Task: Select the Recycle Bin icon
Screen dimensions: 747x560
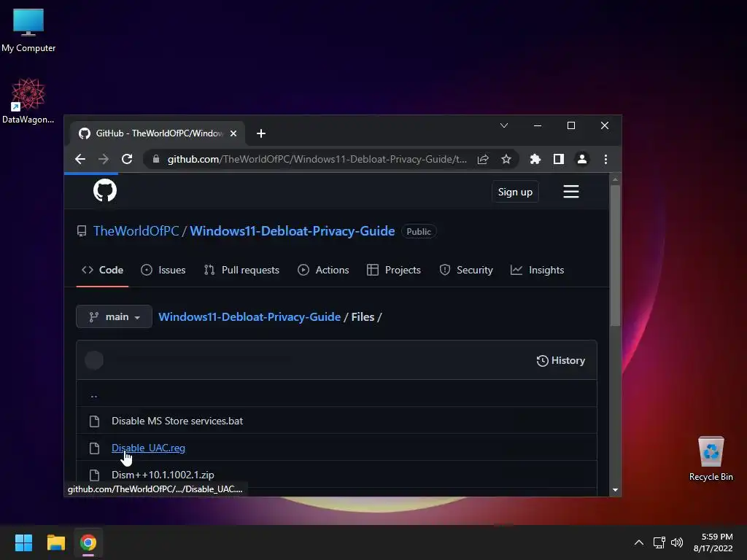Action: (x=711, y=459)
